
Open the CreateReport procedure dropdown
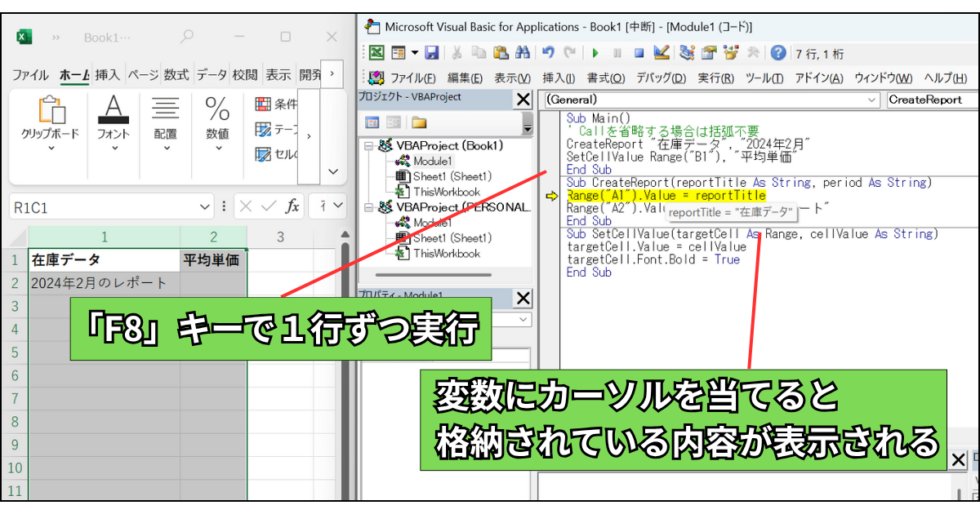pyautogui.click(x=933, y=100)
